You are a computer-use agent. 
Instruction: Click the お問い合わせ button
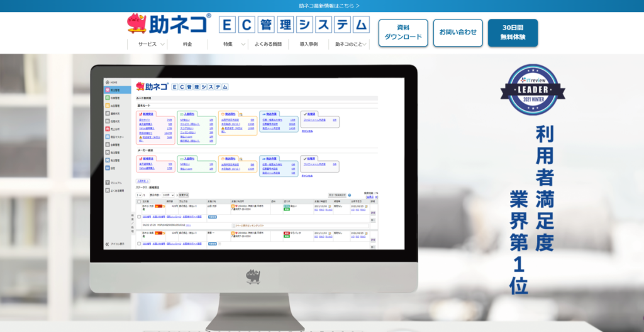[x=458, y=33]
